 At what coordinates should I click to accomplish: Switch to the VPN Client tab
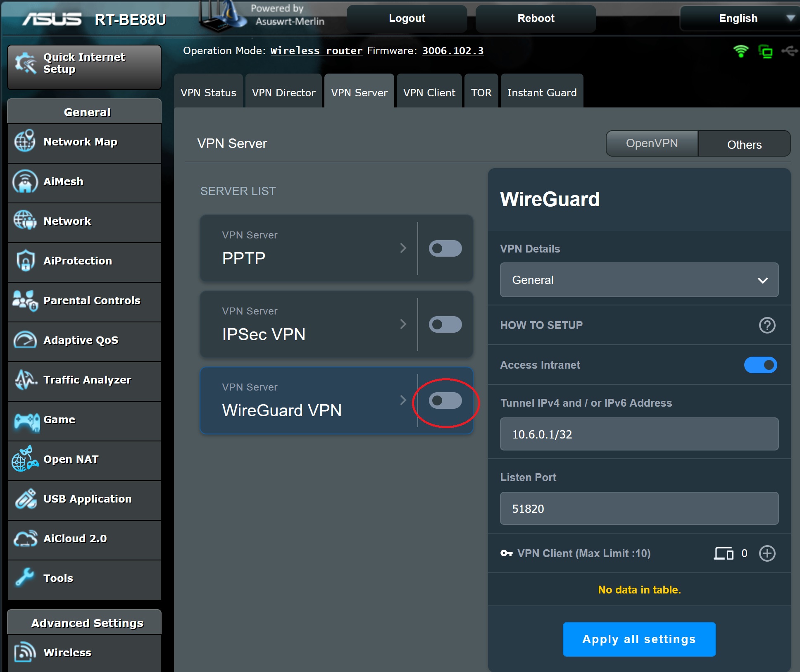pyautogui.click(x=429, y=92)
